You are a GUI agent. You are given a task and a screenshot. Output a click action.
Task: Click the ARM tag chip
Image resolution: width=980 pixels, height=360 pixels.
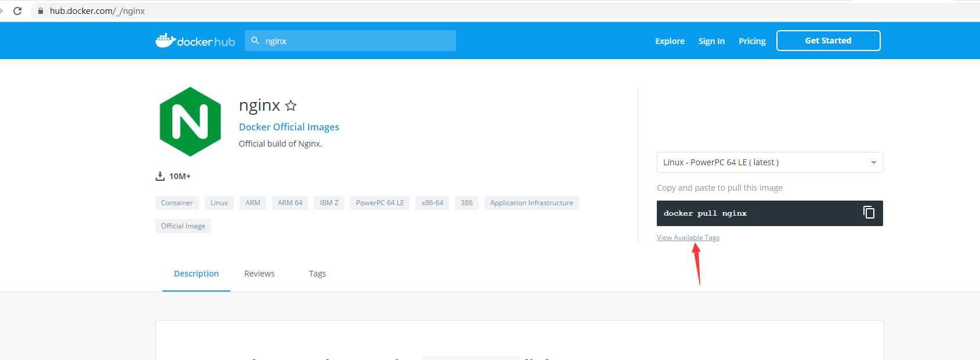coord(253,203)
